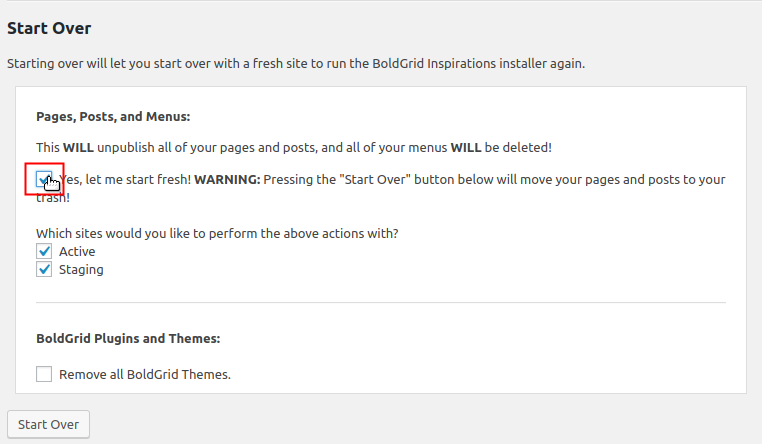Uncheck the Active site checkbox
The image size is (762, 444).
pos(44,251)
